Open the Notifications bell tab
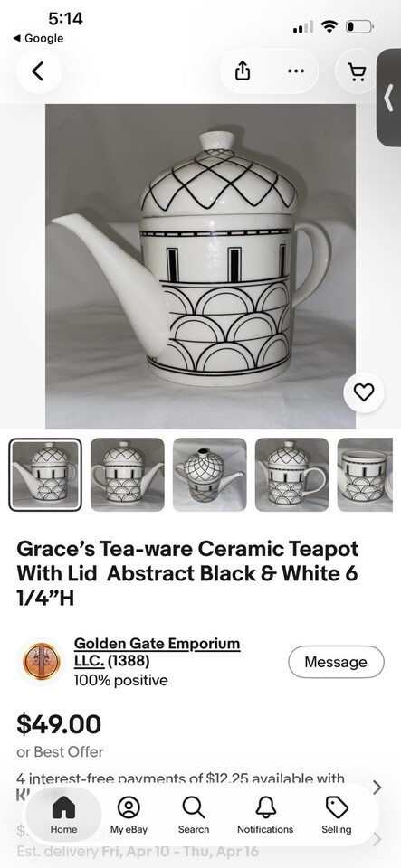401x868 pixels. 265,815
